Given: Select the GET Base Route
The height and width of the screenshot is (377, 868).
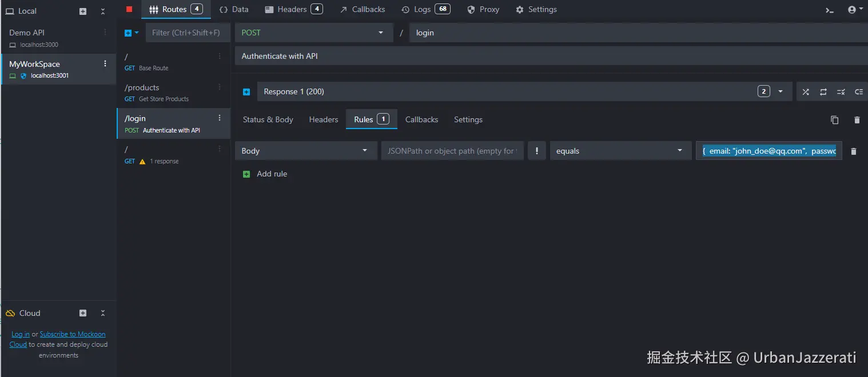Looking at the screenshot, I should point(173,62).
